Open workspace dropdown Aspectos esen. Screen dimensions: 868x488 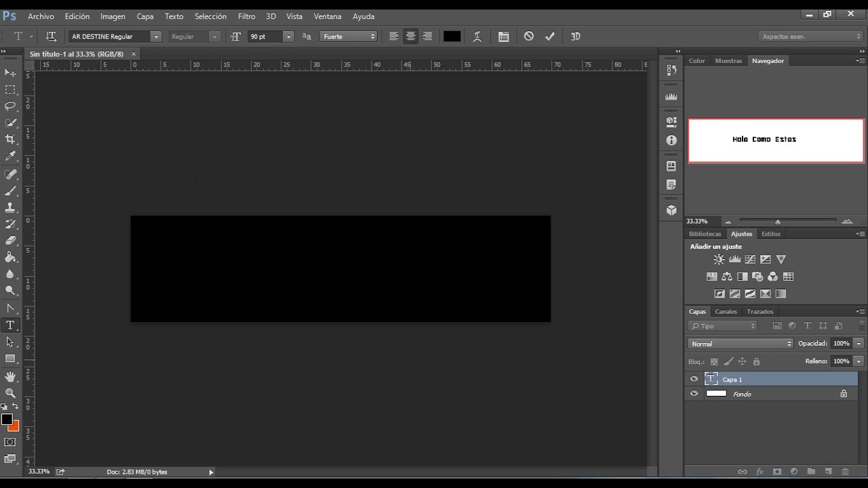(x=810, y=37)
